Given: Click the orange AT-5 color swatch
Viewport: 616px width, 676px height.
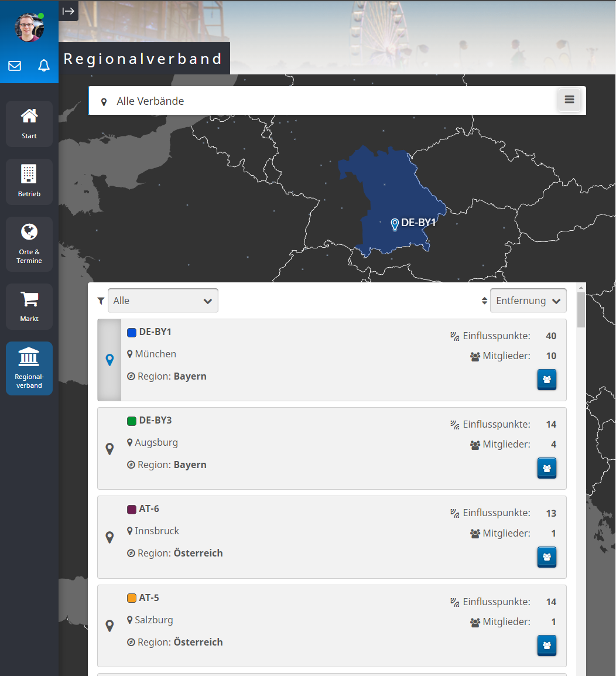Looking at the screenshot, I should tap(132, 598).
